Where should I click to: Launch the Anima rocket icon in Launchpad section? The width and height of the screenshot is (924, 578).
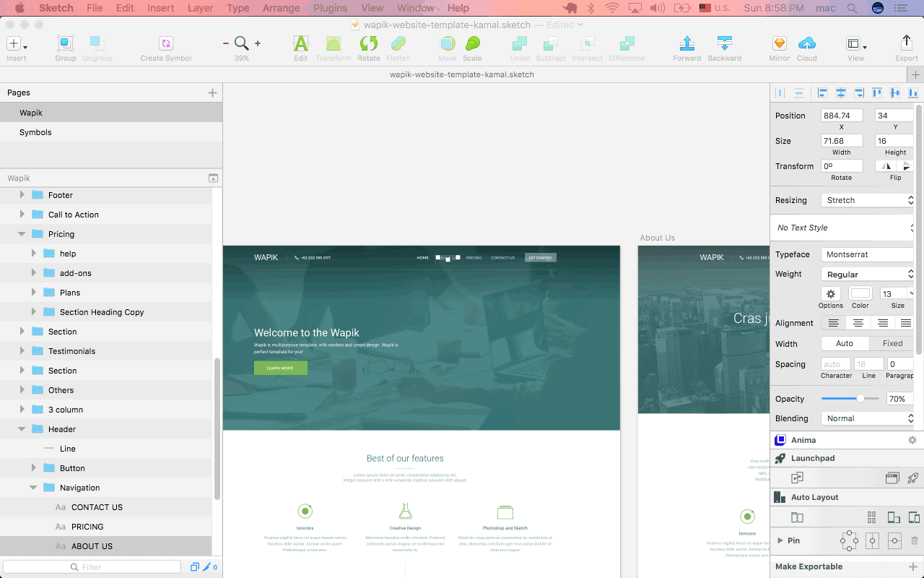click(912, 478)
